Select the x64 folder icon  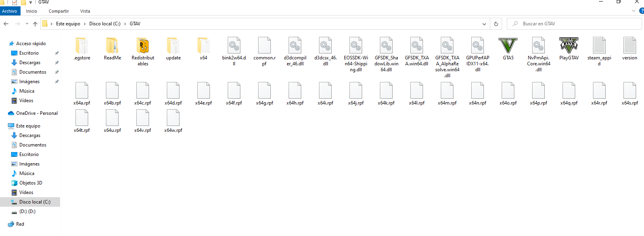(x=204, y=46)
